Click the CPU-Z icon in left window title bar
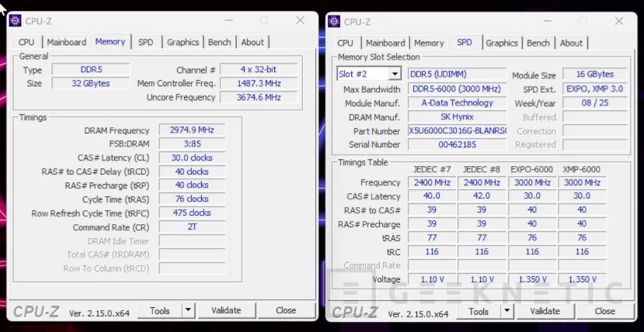The image size is (644, 332). 16,21
